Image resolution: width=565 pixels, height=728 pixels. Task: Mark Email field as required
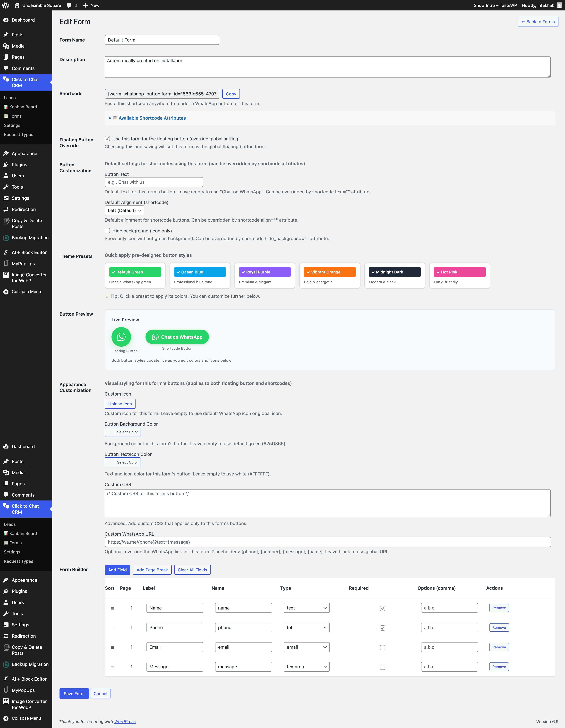[x=382, y=647]
